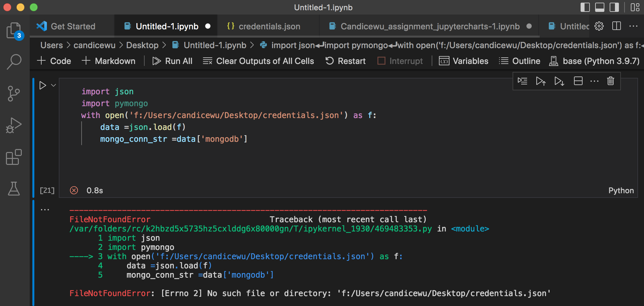
Task: Add a new Code cell
Action: [54, 61]
